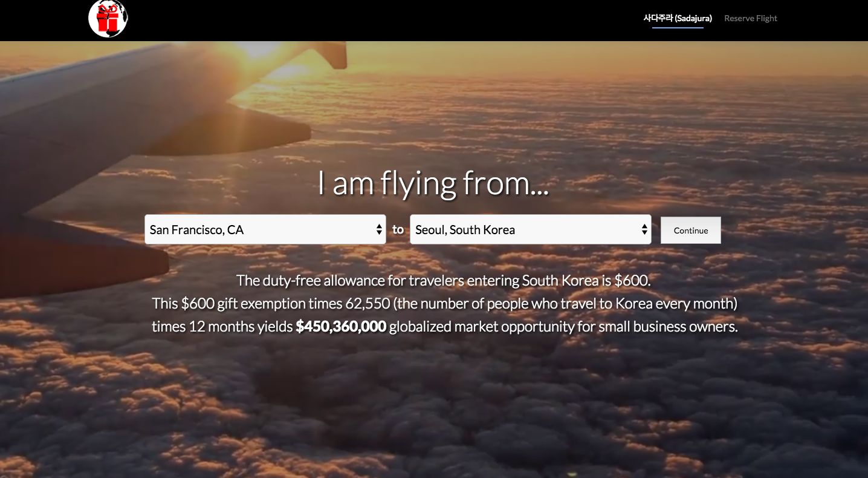Viewport: 868px width, 478px height.
Task: Click the arrows on the departure city selector
Action: coord(379,230)
